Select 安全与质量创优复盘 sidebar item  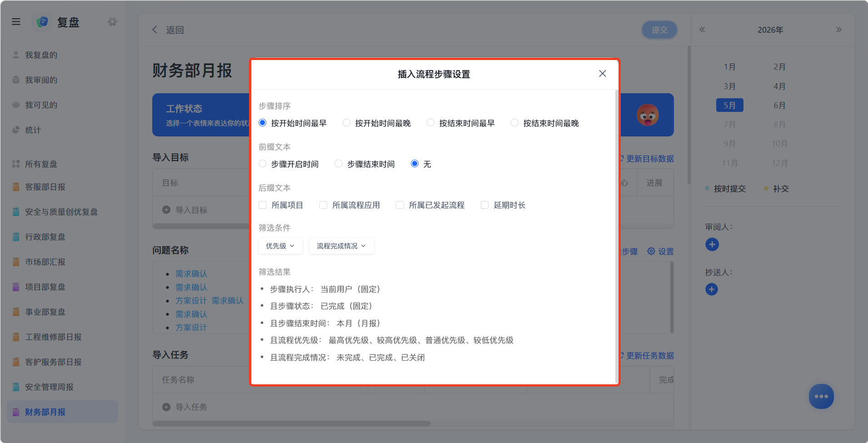[x=61, y=212]
